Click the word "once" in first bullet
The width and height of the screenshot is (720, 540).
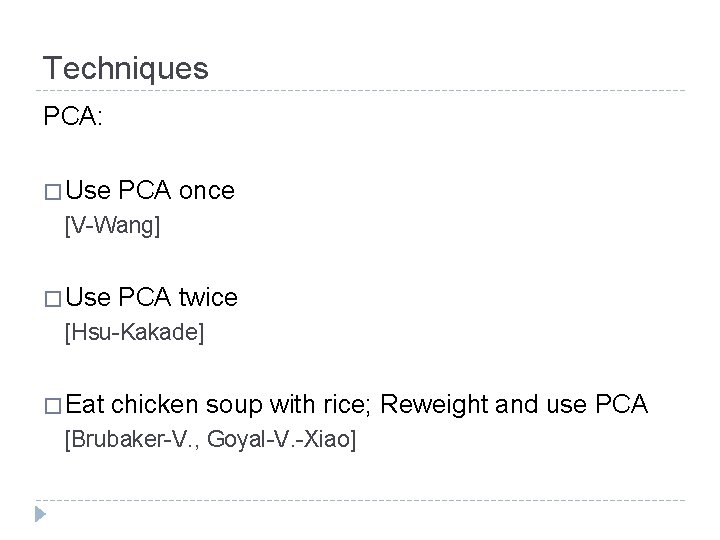tap(206, 190)
